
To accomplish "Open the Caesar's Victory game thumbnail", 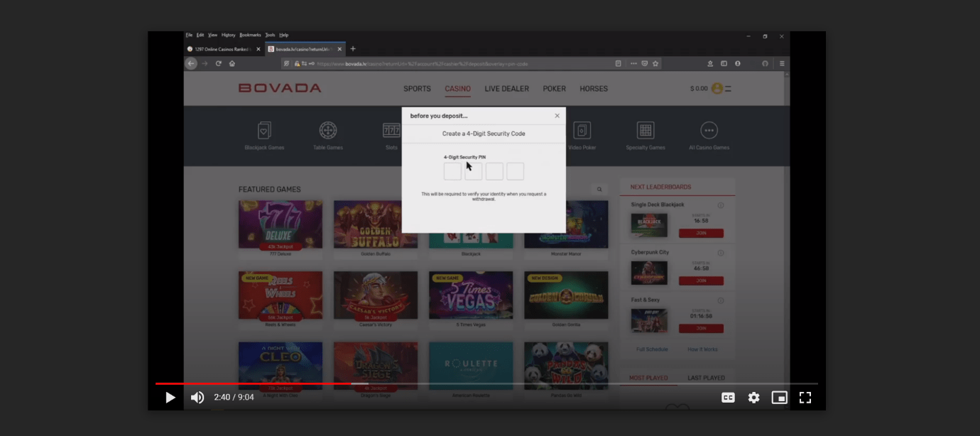I will (376, 295).
